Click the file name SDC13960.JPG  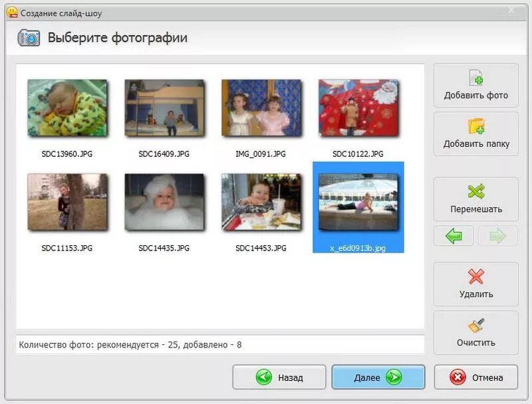[x=67, y=154]
